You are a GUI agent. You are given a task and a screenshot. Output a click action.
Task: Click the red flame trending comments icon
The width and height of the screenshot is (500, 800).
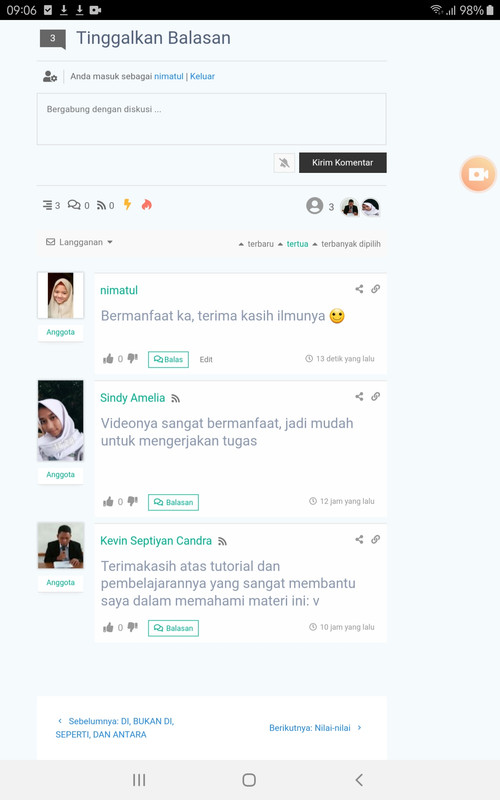click(x=147, y=205)
